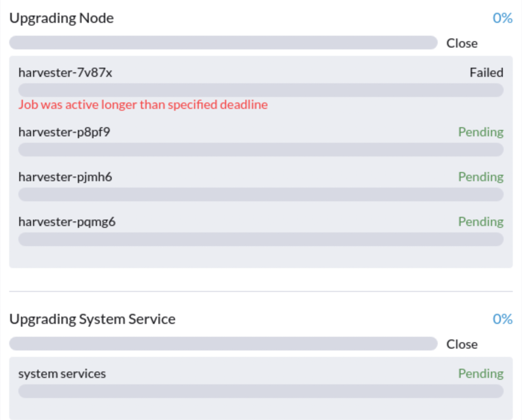Click the Upgrading Node overall progress bar
Viewport: 522px width, 420px height.
(x=223, y=43)
